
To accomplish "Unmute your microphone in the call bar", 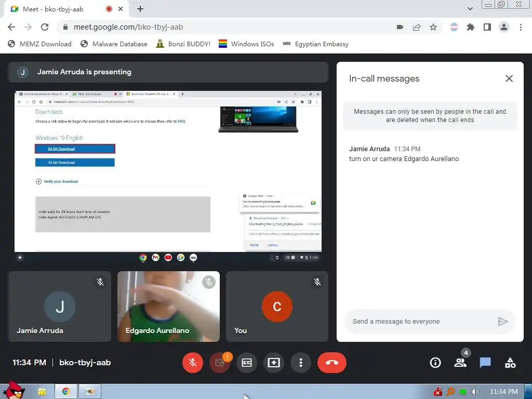I will click(193, 363).
